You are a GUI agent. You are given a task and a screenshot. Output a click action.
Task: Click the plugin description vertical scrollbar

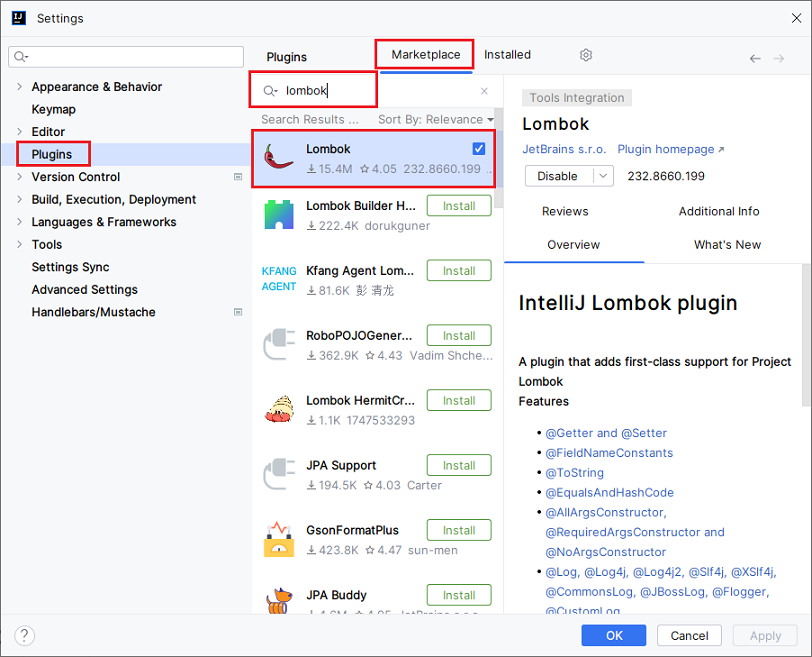[806, 340]
